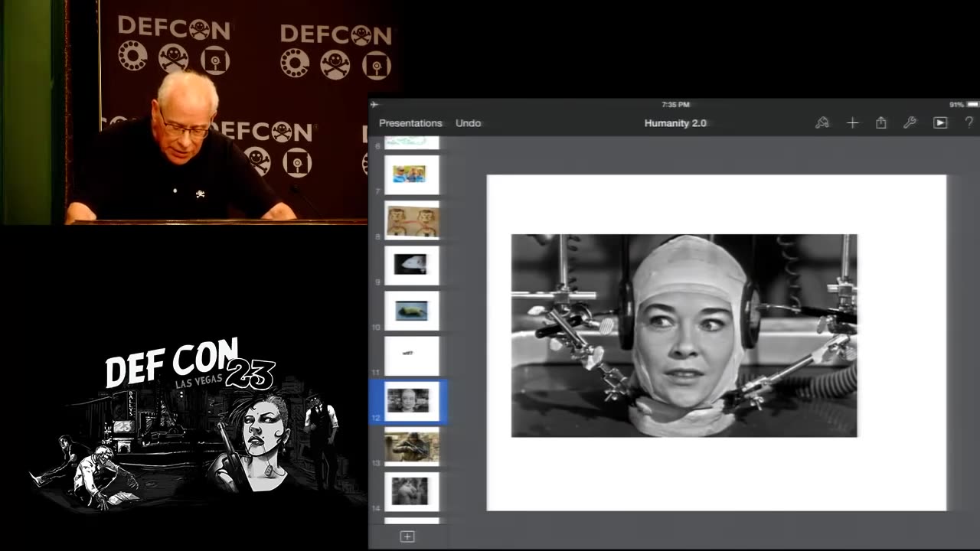Open the Insert plus menu
Viewport: 980px width, 551px height.
coord(852,122)
